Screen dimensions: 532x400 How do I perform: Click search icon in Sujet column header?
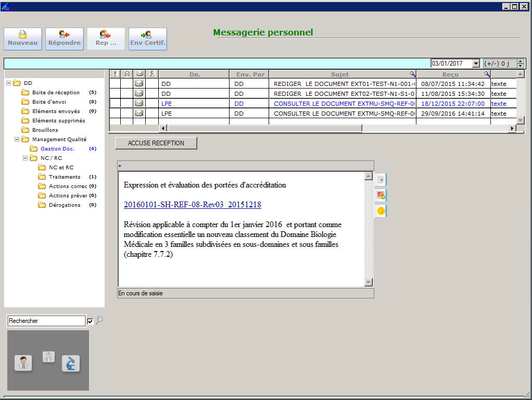412,74
